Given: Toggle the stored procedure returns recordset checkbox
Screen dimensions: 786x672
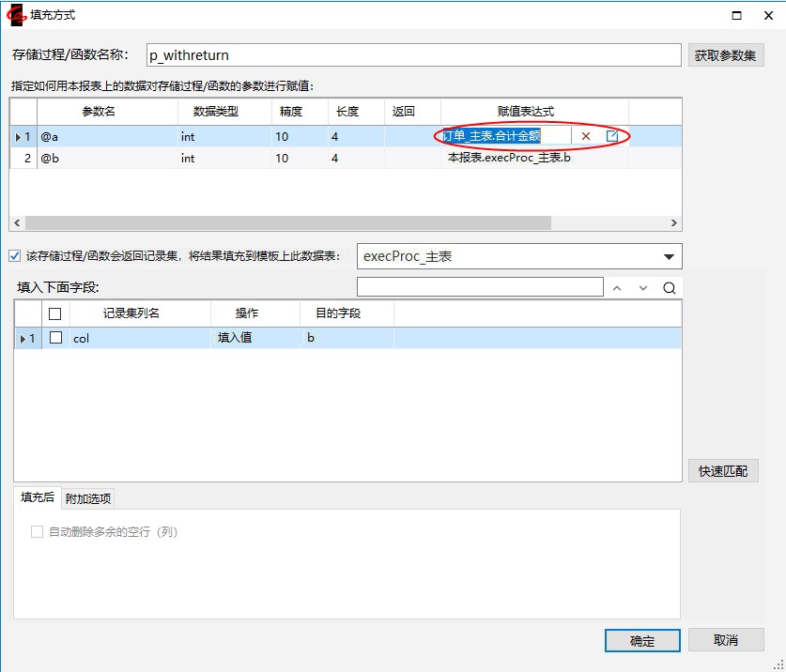Looking at the screenshot, I should (14, 255).
